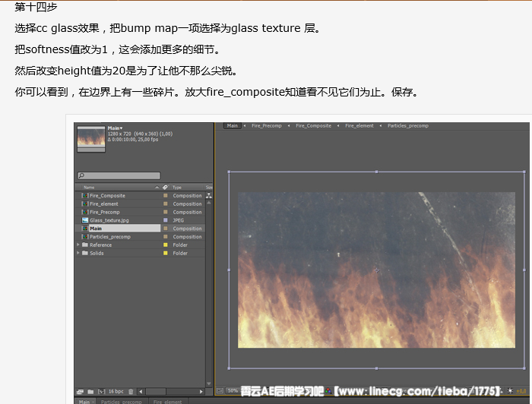Image resolution: width=532 pixels, height=404 pixels.
Task: Select Glass_texture.jpg in Project list
Action: point(109,220)
